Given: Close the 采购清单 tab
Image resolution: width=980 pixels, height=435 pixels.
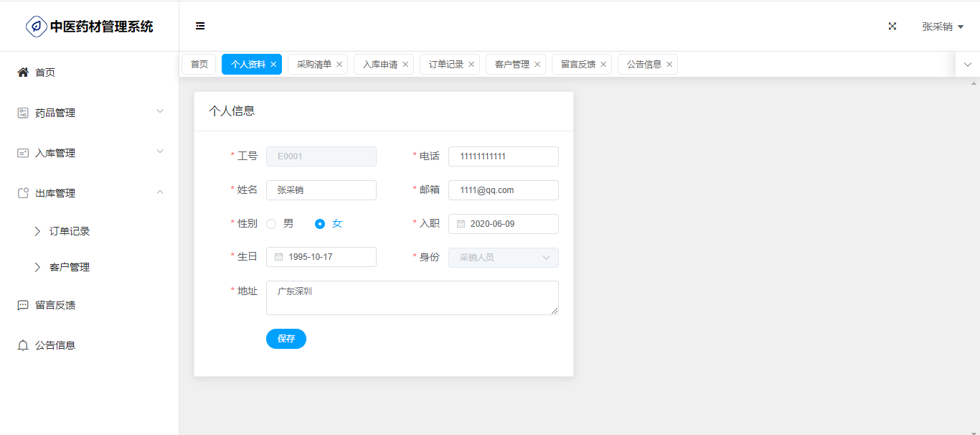Looking at the screenshot, I should click(339, 65).
